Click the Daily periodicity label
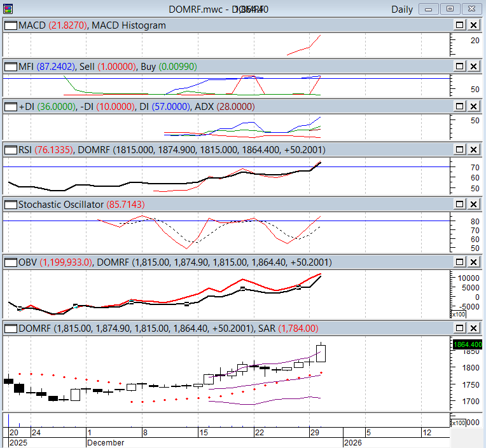The width and height of the screenshot is (486, 448). pos(402,10)
